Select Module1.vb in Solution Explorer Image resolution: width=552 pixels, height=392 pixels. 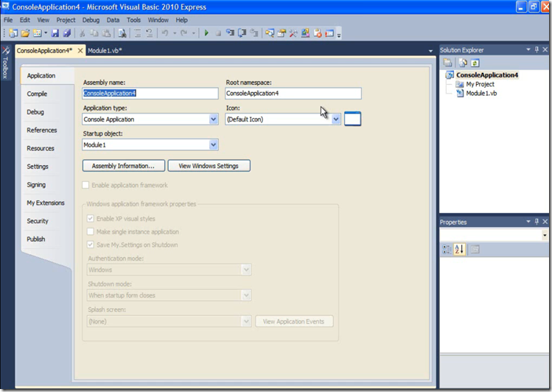click(481, 94)
